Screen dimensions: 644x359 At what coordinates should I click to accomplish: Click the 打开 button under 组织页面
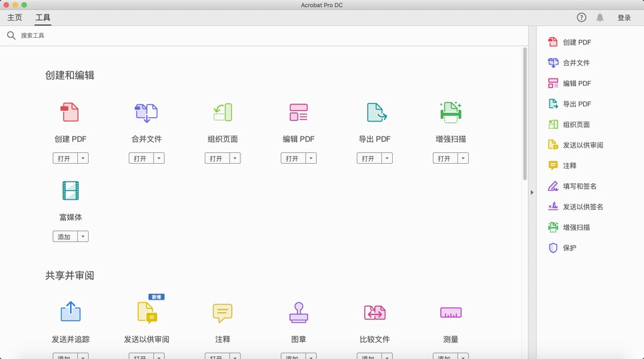pos(218,158)
